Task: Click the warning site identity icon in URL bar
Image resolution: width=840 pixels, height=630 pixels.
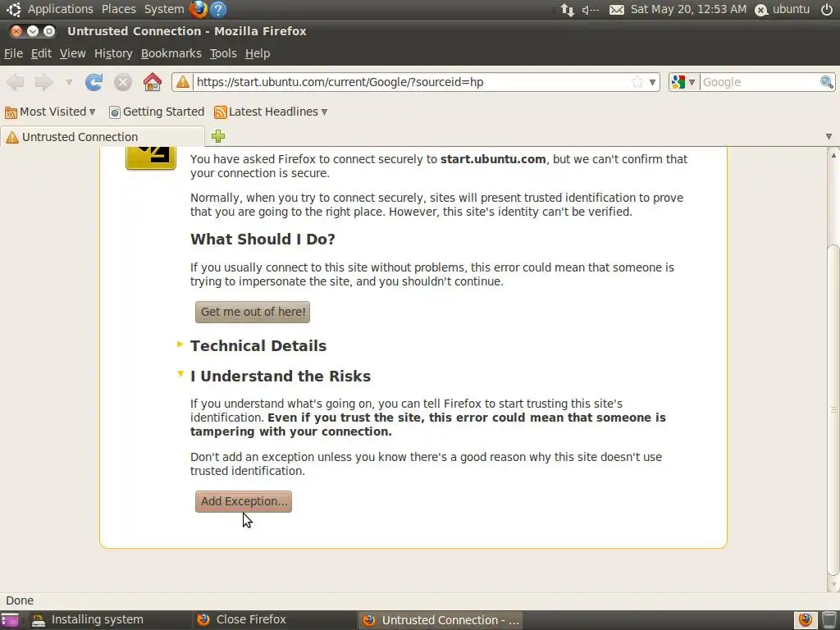Action: click(x=183, y=82)
